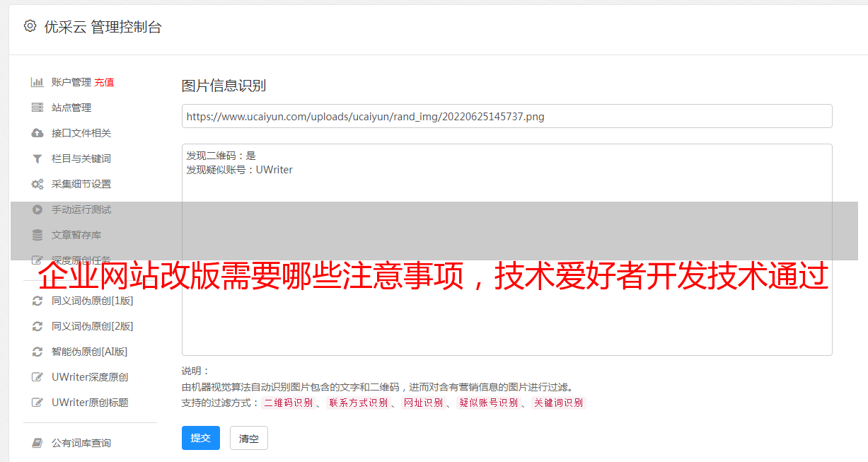Screen dimensions: 868x462
Task: Click the refresh icon for 同义词伪原创[2版]
Action: (x=37, y=326)
